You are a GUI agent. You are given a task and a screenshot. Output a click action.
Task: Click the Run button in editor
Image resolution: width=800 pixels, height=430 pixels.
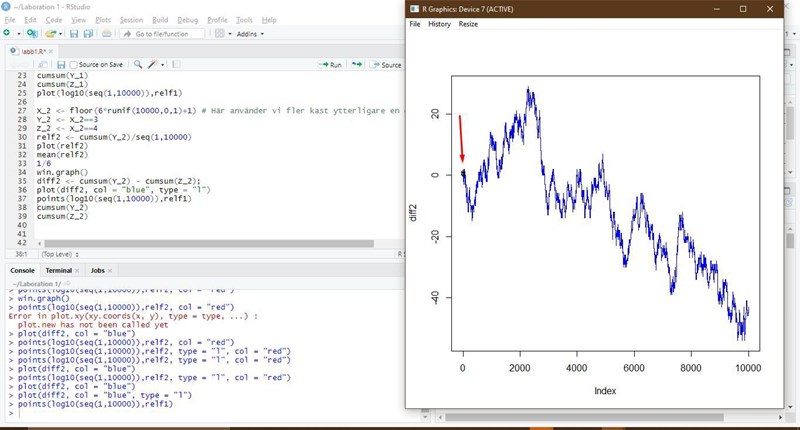pos(330,64)
